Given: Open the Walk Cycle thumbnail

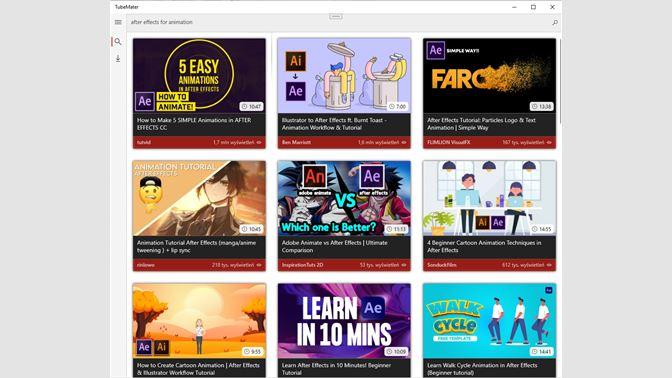Looking at the screenshot, I should [489, 321].
